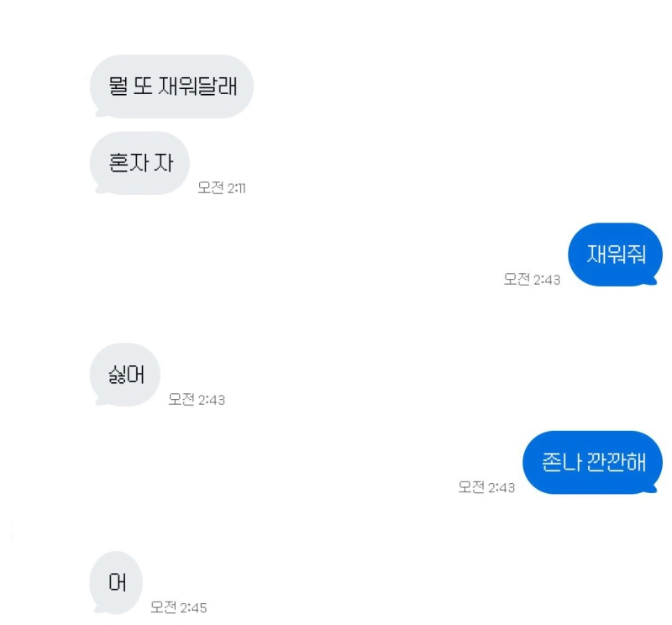Image resolution: width=672 pixels, height=625 pixels.
Task: Click the '오전 2:43' timestamp beside '재워줘'
Action: 532,280
